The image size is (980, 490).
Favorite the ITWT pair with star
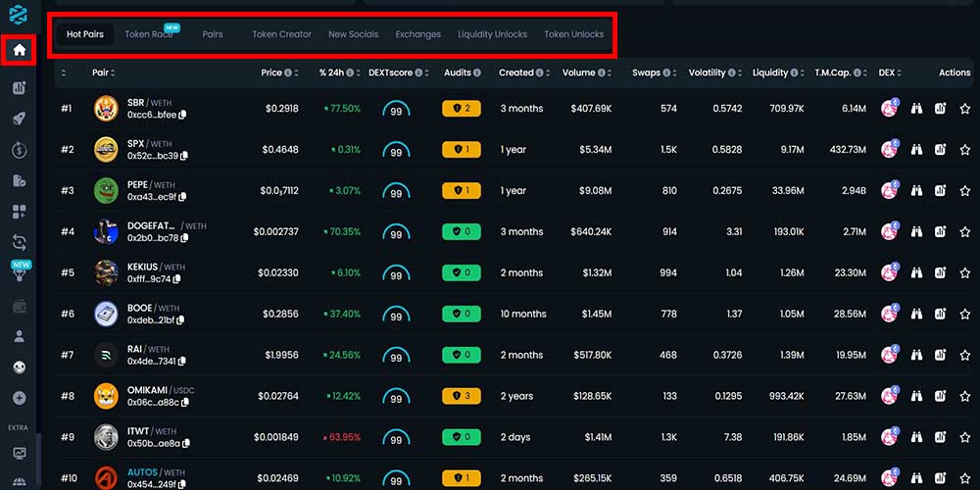pos(965,437)
